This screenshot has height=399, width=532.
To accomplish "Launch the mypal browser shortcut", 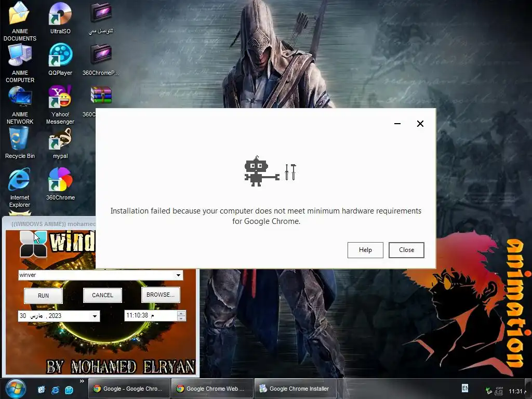I will 60,142.
